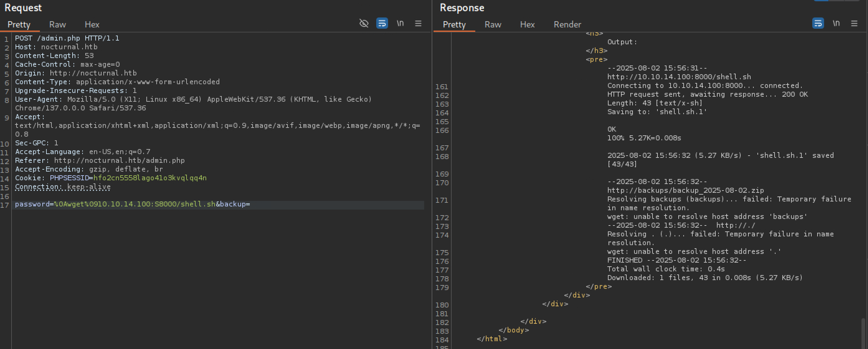Click the closing </body> tag
The image size is (868, 349).
pos(514,330)
